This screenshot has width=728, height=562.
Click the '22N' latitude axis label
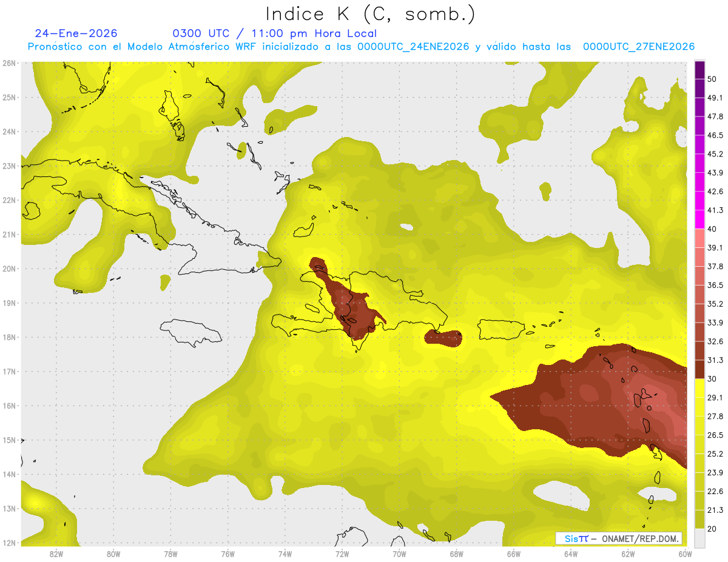(9, 200)
